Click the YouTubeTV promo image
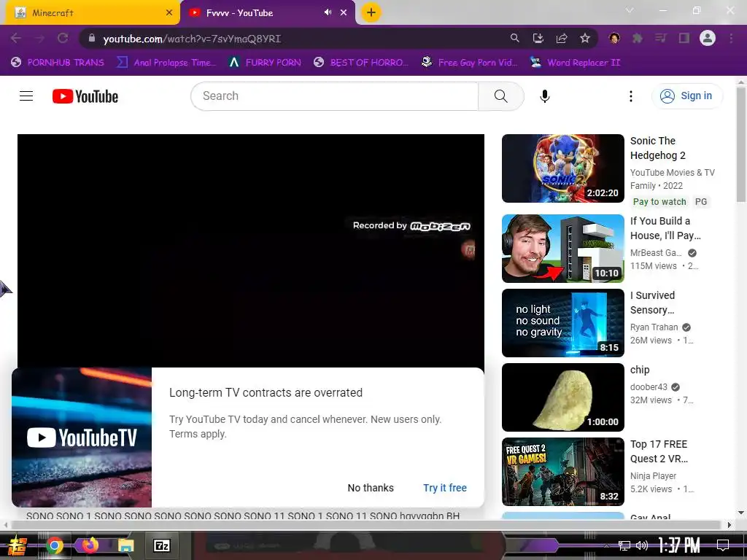 coord(82,437)
